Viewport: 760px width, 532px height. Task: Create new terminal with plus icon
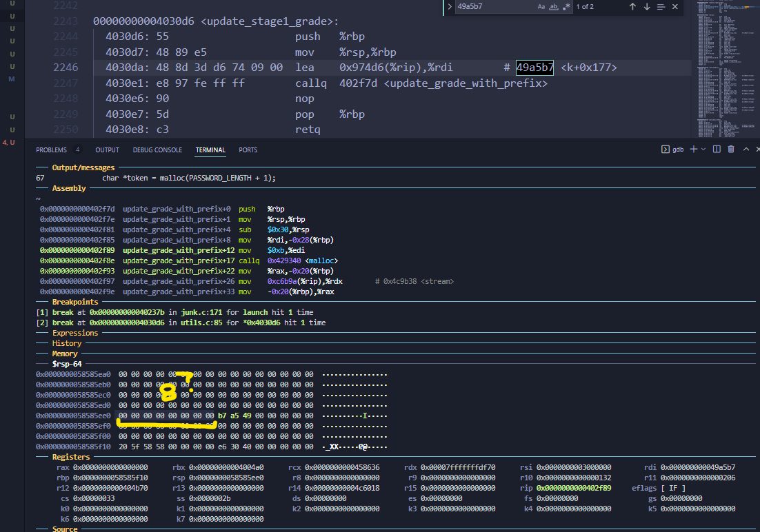pyautogui.click(x=693, y=150)
